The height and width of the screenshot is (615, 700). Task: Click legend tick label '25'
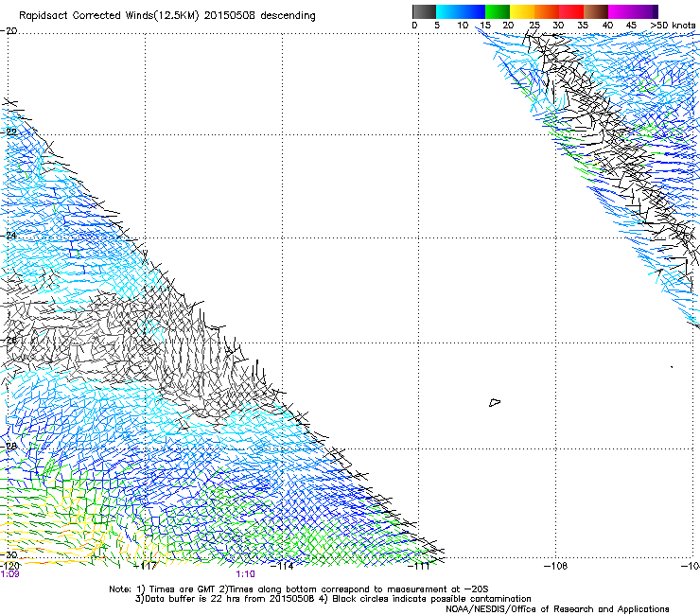pyautogui.click(x=534, y=25)
